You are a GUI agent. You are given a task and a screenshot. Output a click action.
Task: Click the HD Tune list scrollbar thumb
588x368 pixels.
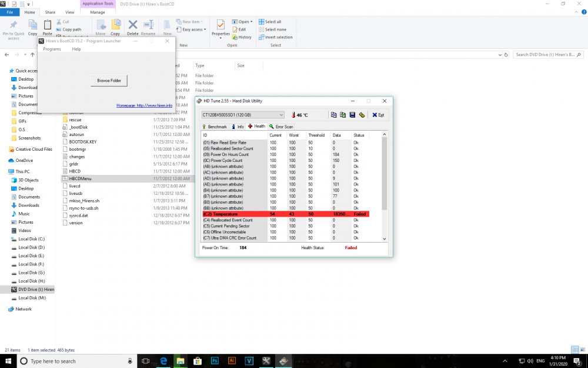coord(385,174)
